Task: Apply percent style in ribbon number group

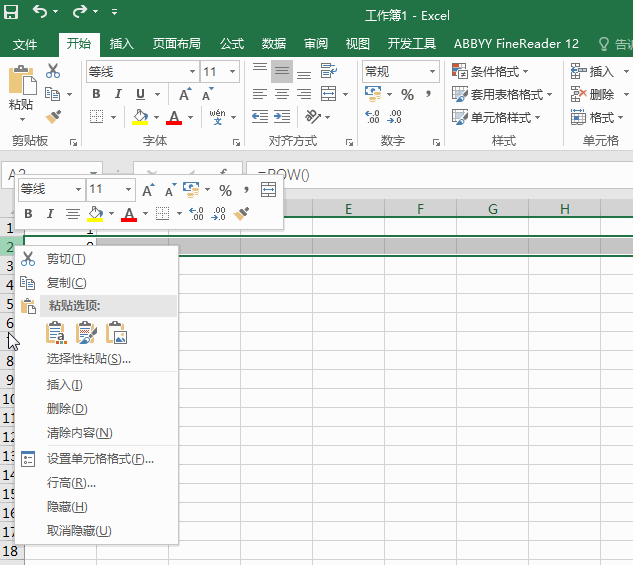Action: click(407, 95)
